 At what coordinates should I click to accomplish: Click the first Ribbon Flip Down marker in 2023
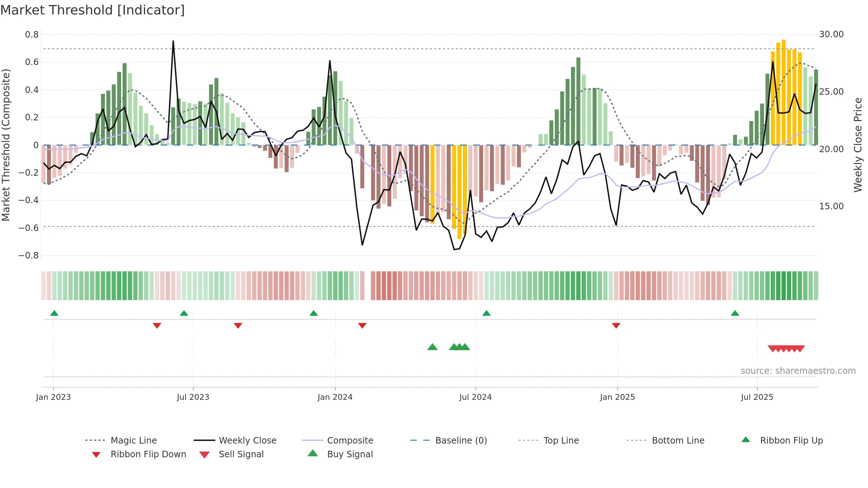pyautogui.click(x=157, y=326)
